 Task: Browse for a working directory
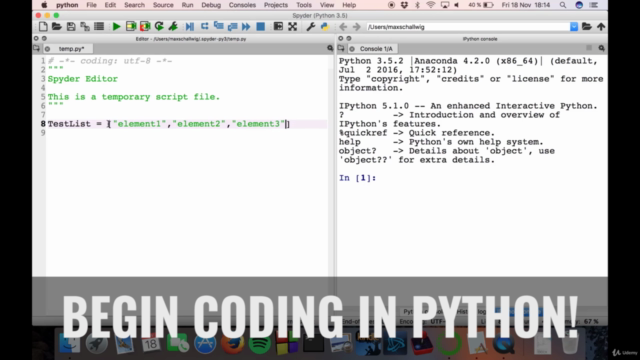(x=587, y=27)
